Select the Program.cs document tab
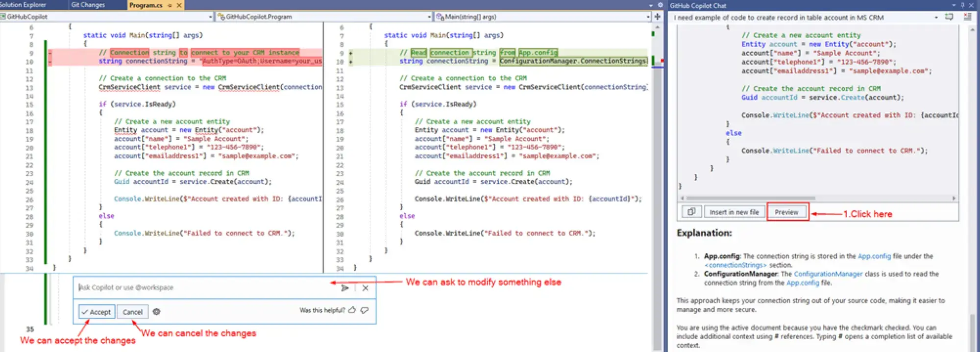980x352 pixels. 146,5
